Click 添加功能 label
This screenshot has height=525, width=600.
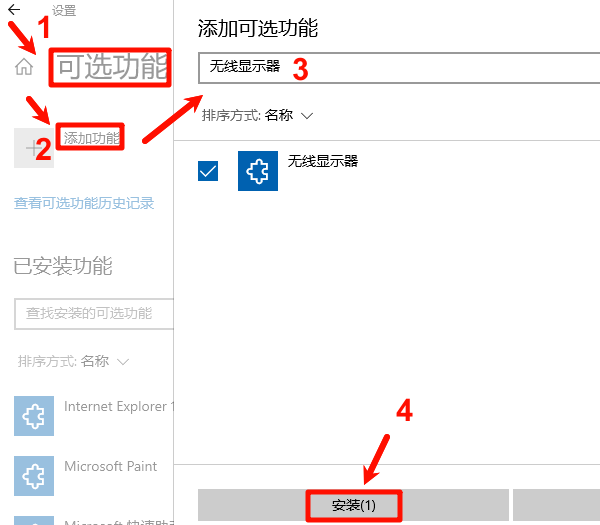coord(91,138)
